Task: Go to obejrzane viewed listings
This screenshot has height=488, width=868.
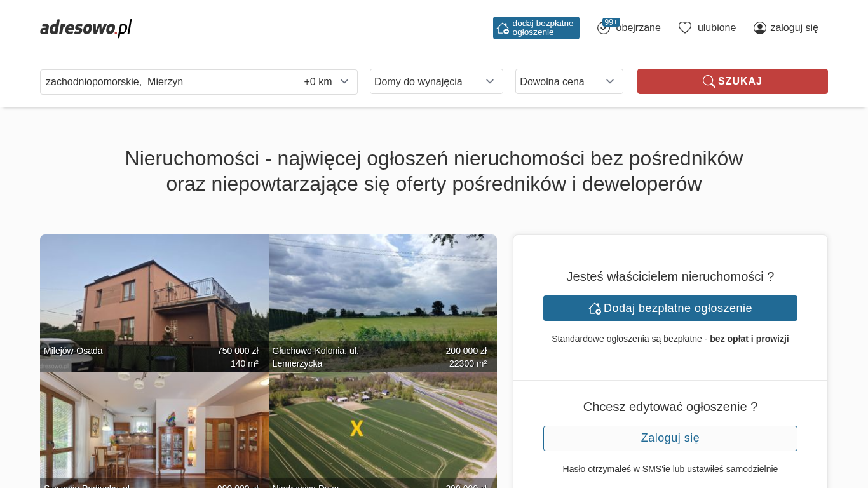Action: 639,28
